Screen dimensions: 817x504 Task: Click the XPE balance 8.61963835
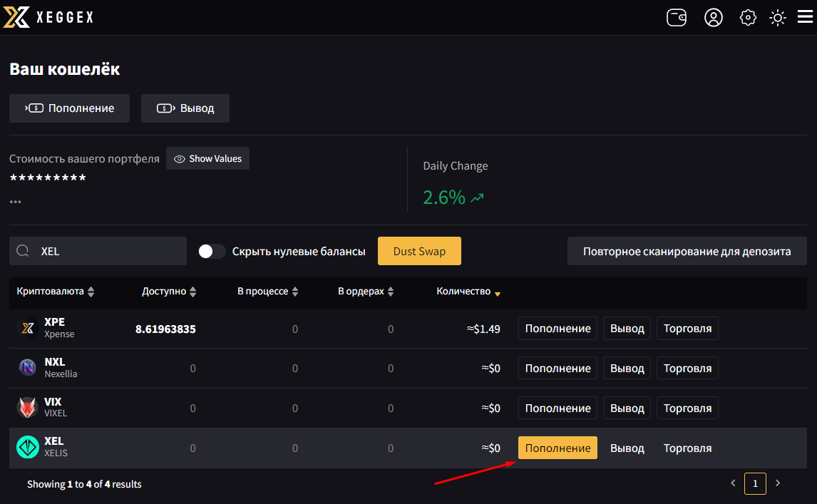pos(165,329)
